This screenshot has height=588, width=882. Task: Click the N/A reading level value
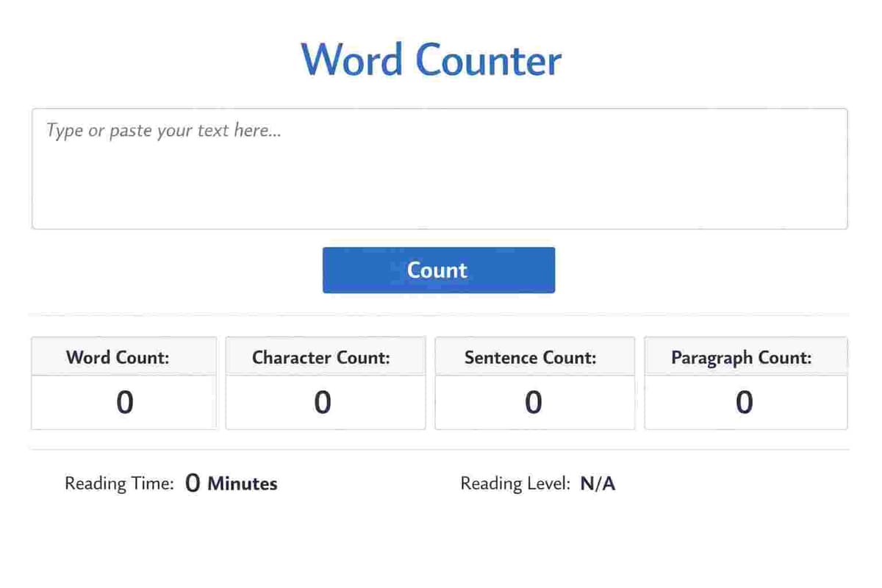tap(597, 483)
